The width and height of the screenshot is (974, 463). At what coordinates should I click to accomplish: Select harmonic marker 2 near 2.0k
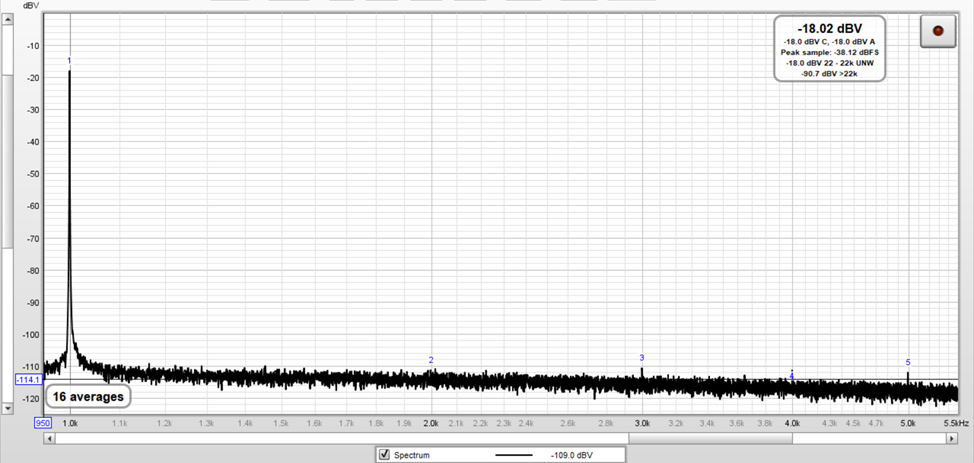pyautogui.click(x=431, y=360)
